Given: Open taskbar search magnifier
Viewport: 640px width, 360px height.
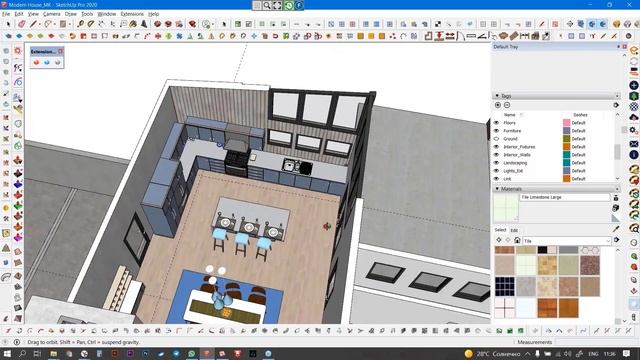Looking at the screenshot, I should 22,353.
